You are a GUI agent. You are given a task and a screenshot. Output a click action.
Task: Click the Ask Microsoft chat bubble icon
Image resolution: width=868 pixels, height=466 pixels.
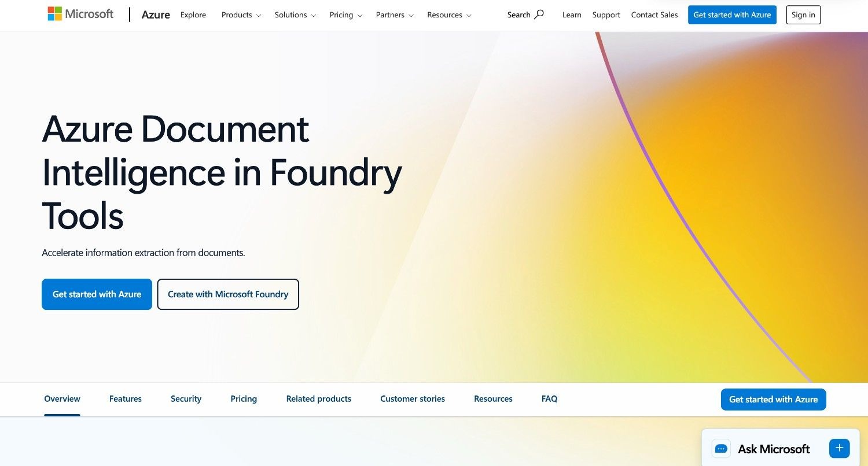[x=721, y=449]
